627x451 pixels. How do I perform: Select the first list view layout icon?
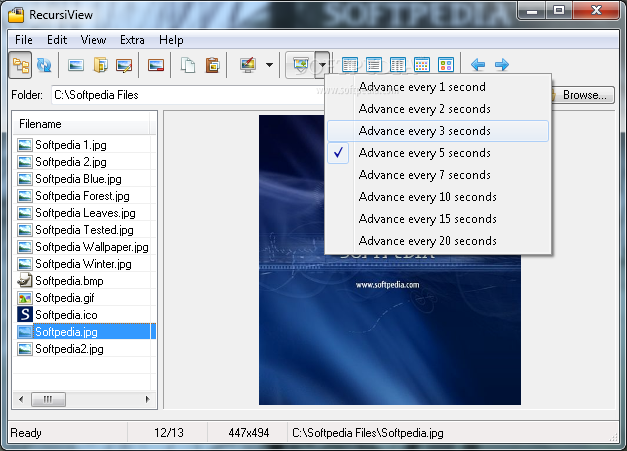point(350,65)
